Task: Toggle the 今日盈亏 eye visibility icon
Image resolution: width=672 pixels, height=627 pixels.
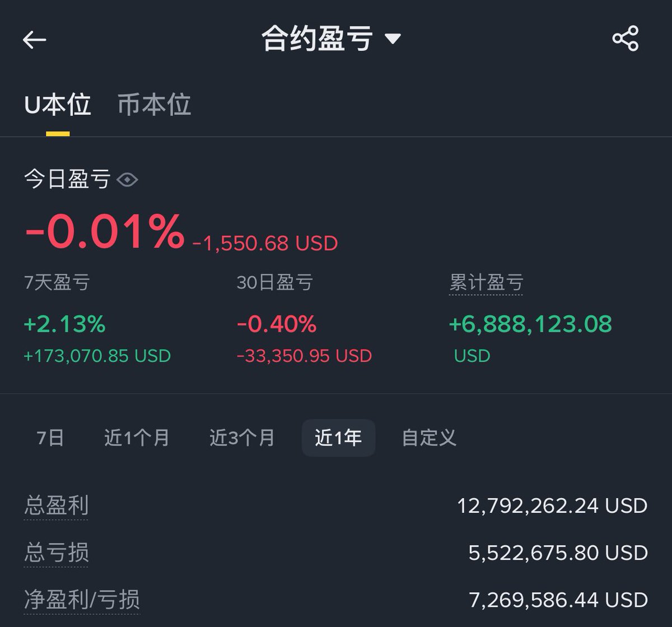Action: [x=127, y=180]
